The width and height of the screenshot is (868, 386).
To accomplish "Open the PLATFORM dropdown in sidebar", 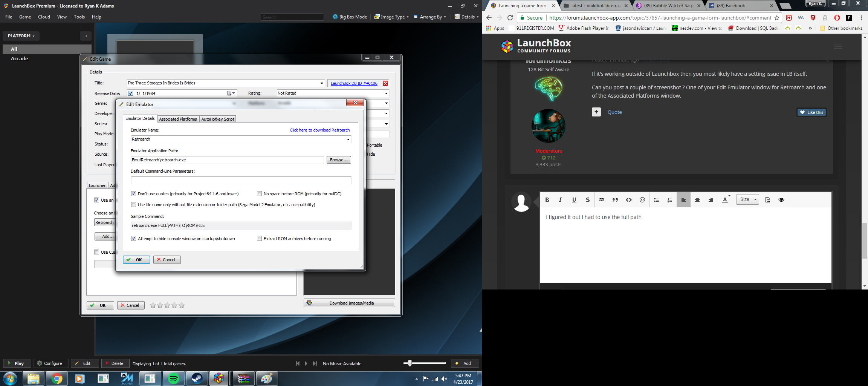I will pyautogui.click(x=21, y=36).
